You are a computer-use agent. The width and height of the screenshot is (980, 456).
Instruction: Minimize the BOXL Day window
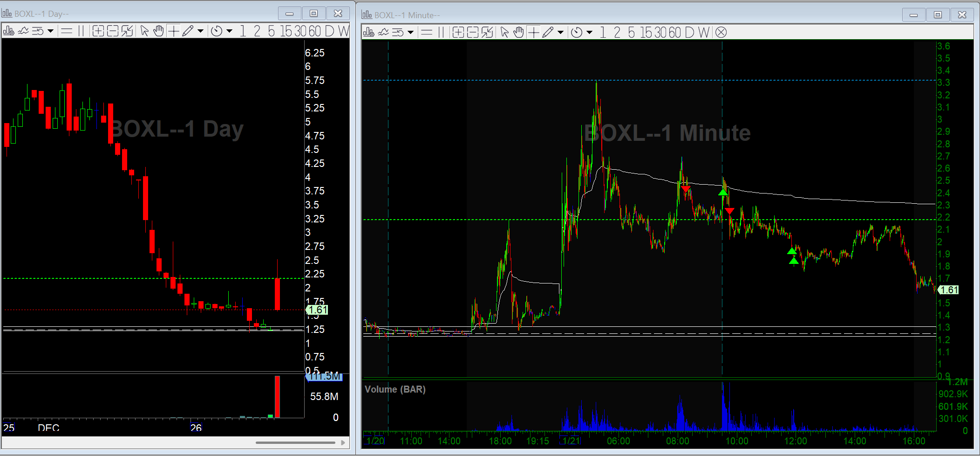click(x=289, y=14)
